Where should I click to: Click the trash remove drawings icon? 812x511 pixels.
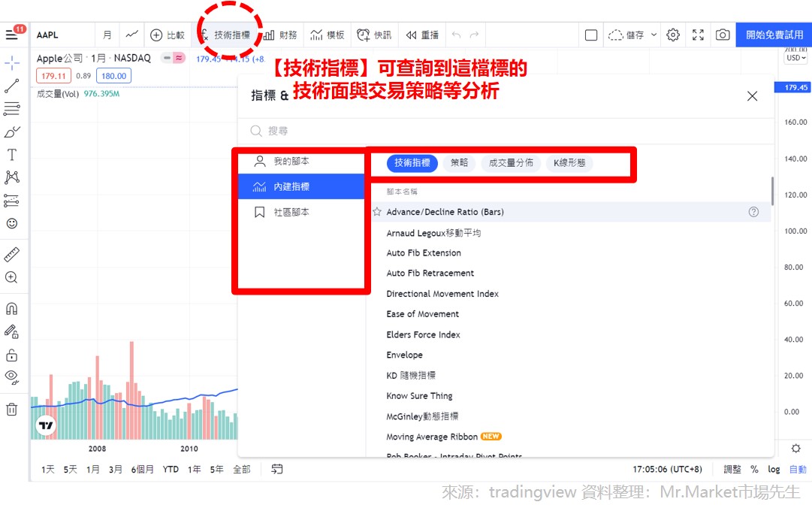click(x=12, y=410)
